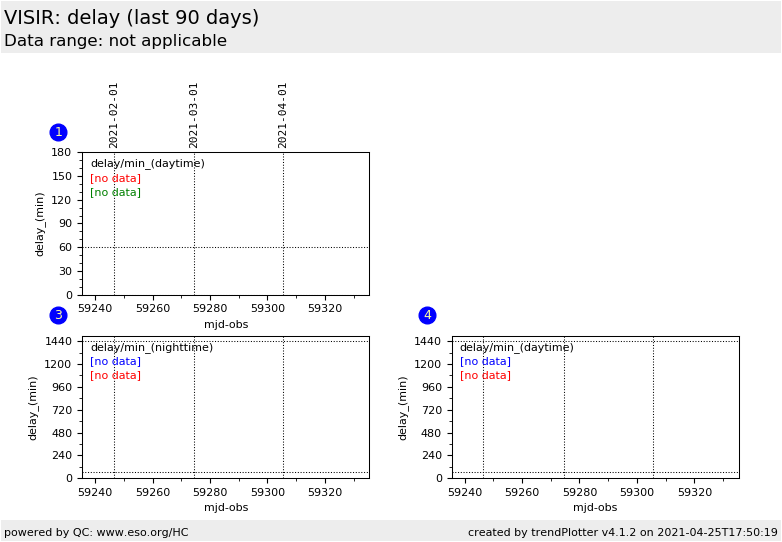The height and width of the screenshot is (542, 782).
Task: Select the 2021-02-01 date marker label
Action: click(114, 115)
